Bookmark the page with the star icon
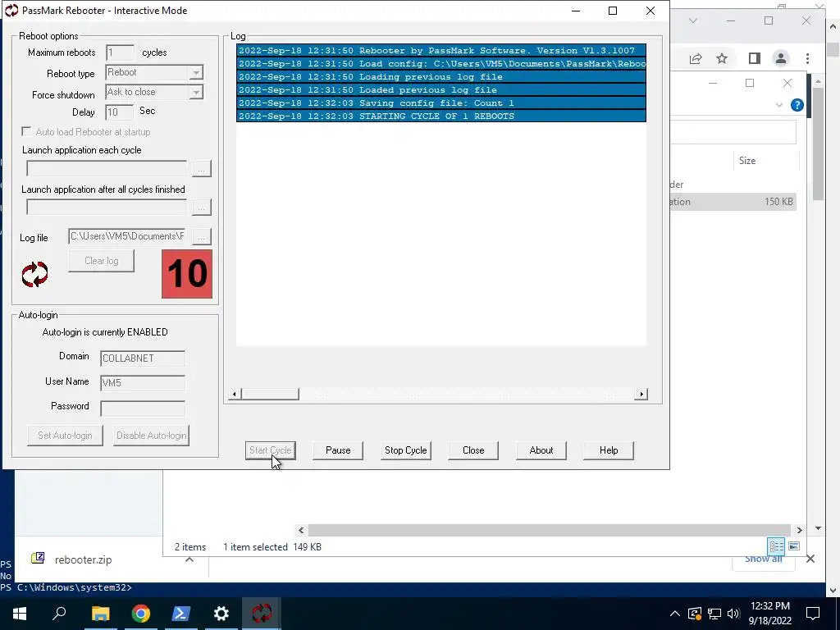 pos(722,58)
